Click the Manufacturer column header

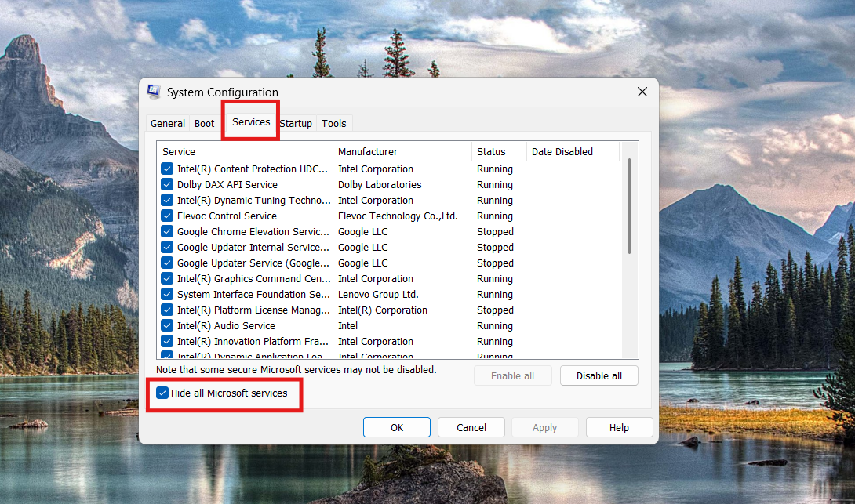coord(369,151)
